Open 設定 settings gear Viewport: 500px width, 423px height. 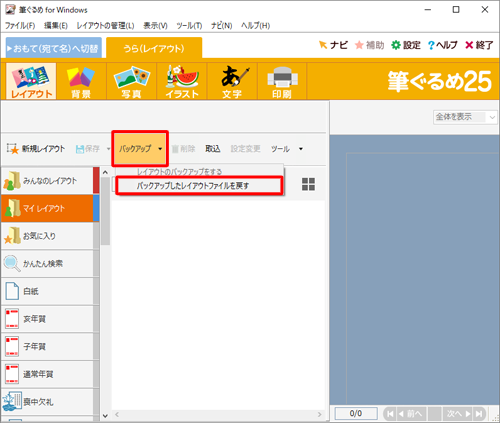(x=406, y=45)
